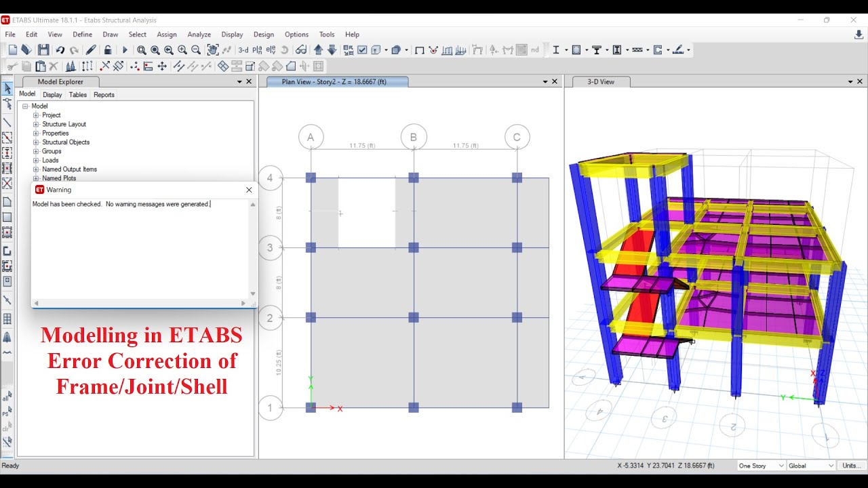Click the Warning window horizontal scrollbar

coord(140,304)
